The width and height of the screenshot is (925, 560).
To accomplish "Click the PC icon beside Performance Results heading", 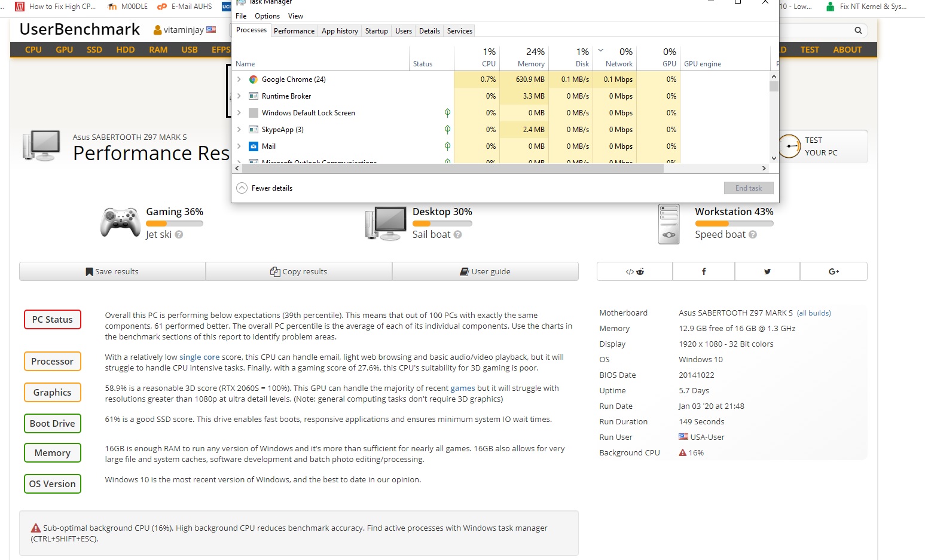I will coord(41,146).
